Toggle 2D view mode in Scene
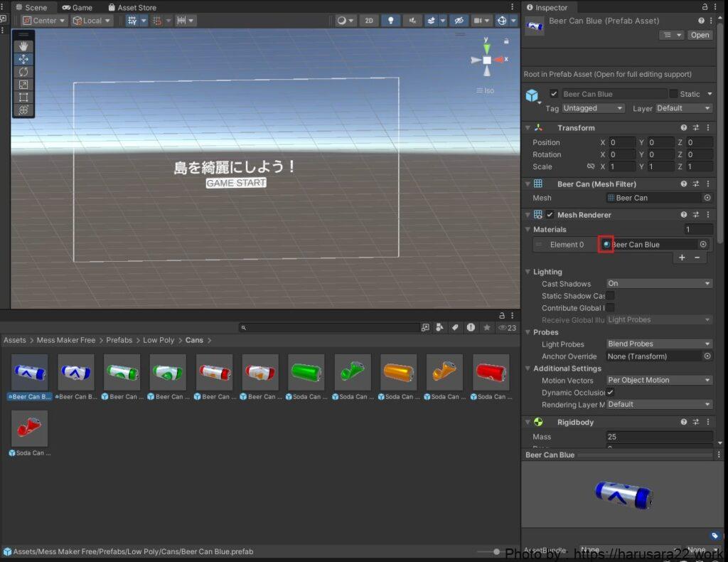The height and width of the screenshot is (562, 728). coord(368,21)
